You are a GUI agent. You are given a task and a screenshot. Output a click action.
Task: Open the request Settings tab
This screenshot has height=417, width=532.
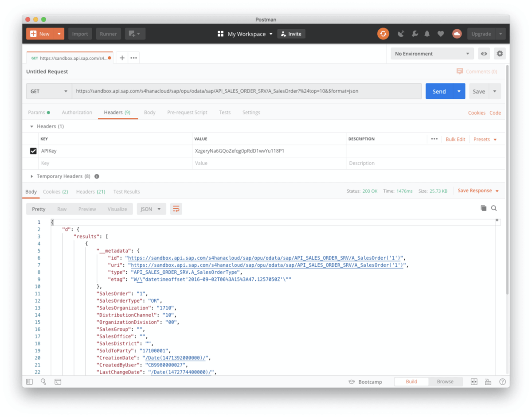pos(251,113)
